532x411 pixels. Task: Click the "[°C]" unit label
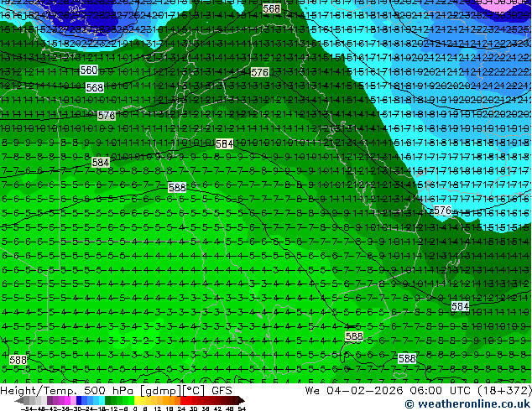pyautogui.click(x=193, y=391)
